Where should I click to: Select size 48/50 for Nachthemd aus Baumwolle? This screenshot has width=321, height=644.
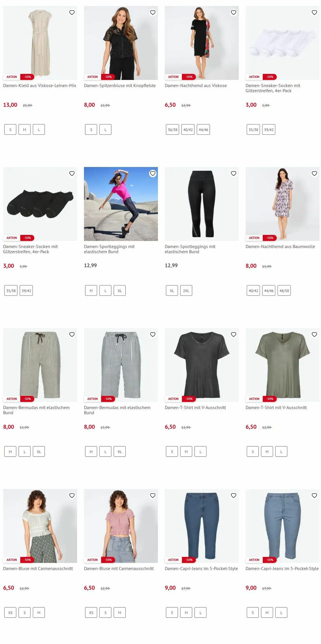pos(284,291)
